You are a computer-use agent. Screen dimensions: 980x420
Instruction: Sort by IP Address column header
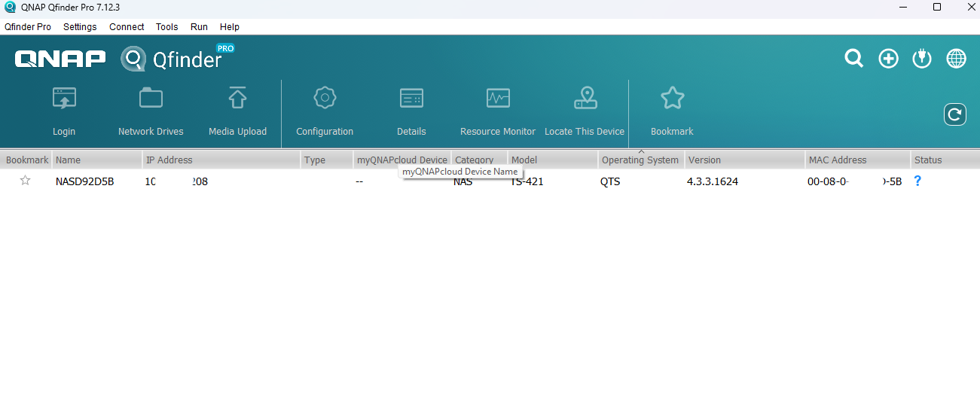[221, 160]
